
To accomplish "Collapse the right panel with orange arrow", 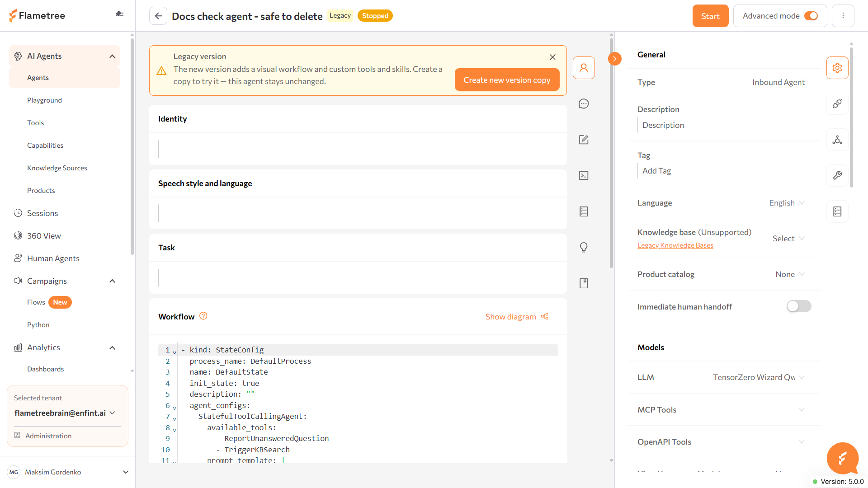I will click(x=615, y=59).
